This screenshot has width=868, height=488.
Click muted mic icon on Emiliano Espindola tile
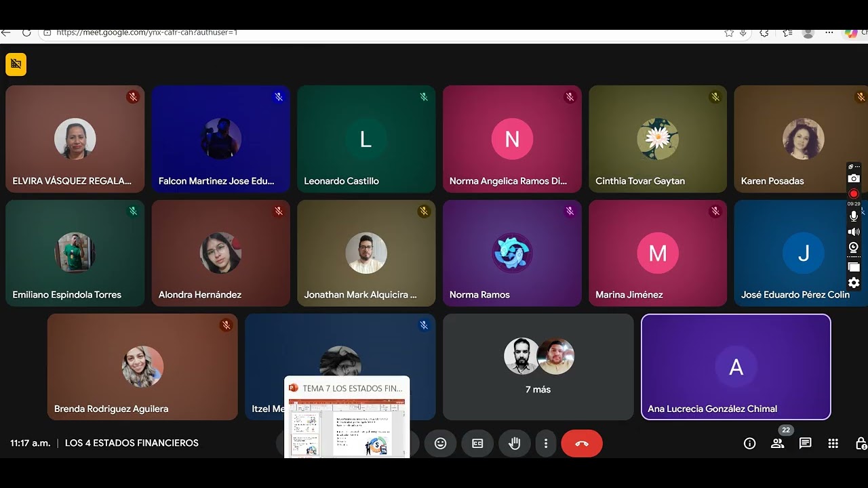[x=133, y=211]
